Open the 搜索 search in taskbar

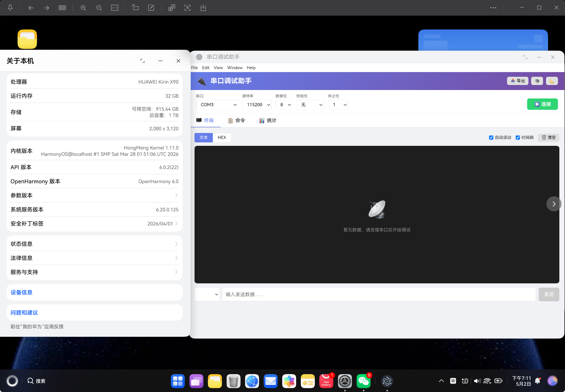[x=36, y=381]
